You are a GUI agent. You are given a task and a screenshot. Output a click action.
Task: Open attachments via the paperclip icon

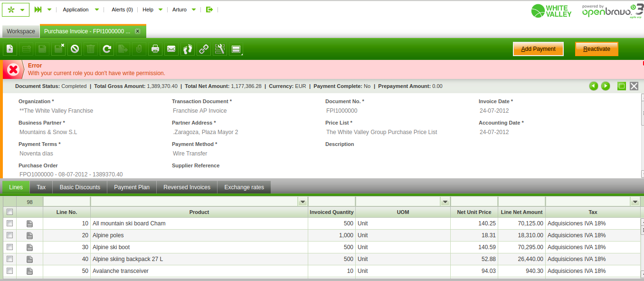coord(139,49)
